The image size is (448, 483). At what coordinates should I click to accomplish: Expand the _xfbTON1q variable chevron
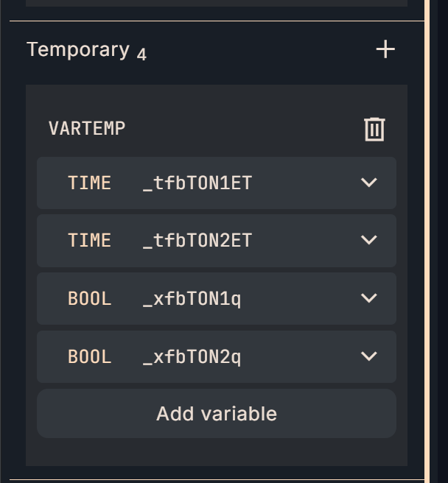pos(369,298)
